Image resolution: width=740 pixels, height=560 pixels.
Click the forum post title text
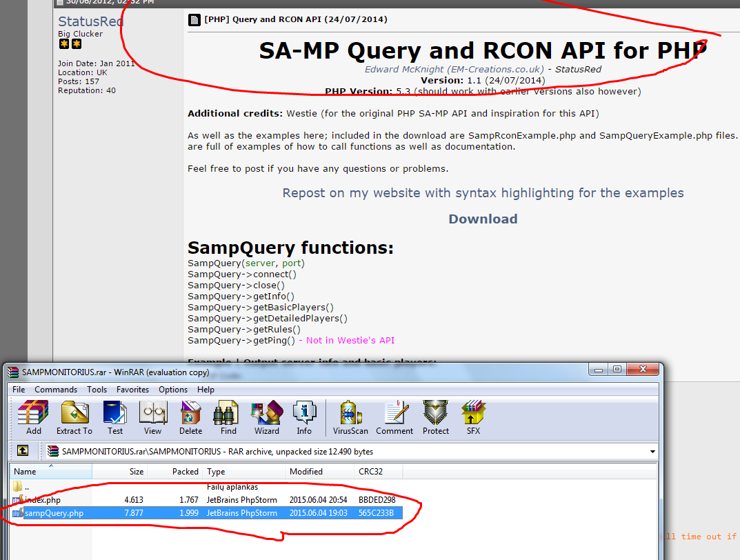pos(295,19)
